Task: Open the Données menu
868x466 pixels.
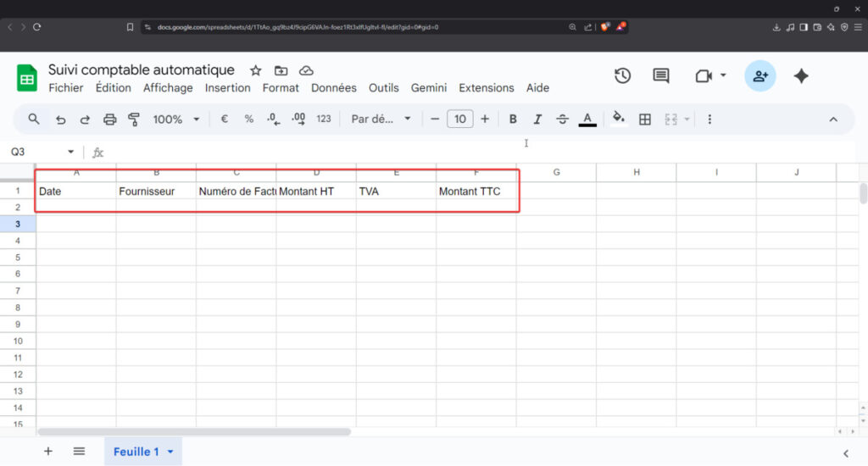Action: pyautogui.click(x=334, y=88)
